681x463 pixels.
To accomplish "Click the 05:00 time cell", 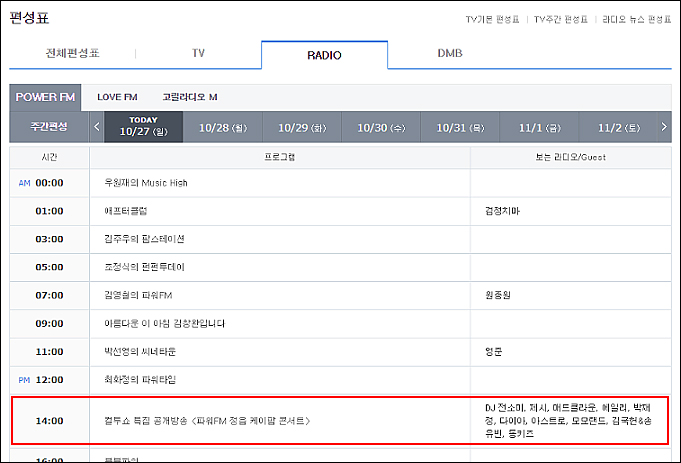I will [49, 267].
